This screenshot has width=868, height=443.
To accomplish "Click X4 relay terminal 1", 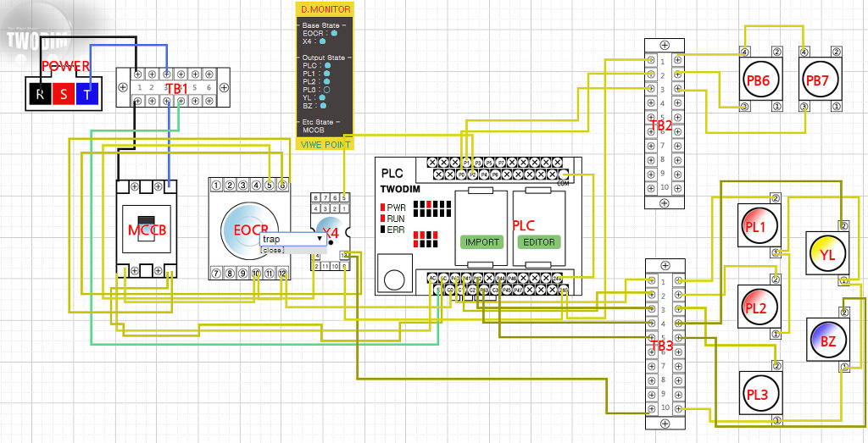I will [x=344, y=209].
